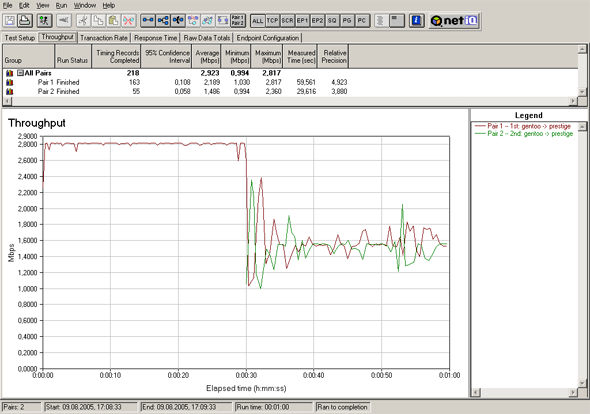
Task: Open the Run menu
Action: point(61,5)
